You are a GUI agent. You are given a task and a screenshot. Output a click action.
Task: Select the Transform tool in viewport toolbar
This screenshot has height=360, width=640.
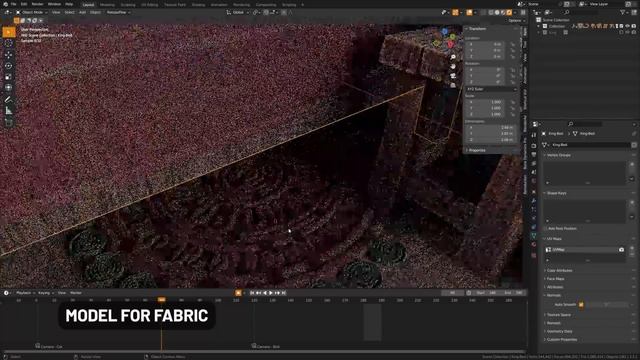[x=9, y=88]
